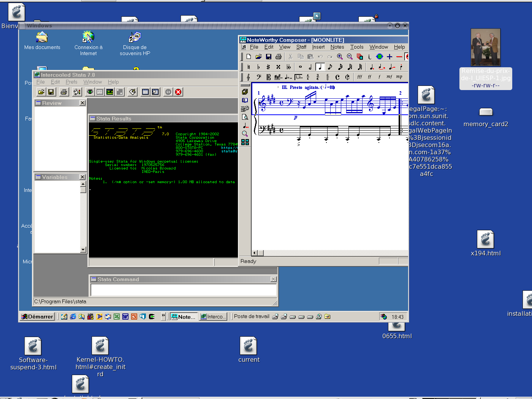Click the Stata Command input field

coord(184,290)
